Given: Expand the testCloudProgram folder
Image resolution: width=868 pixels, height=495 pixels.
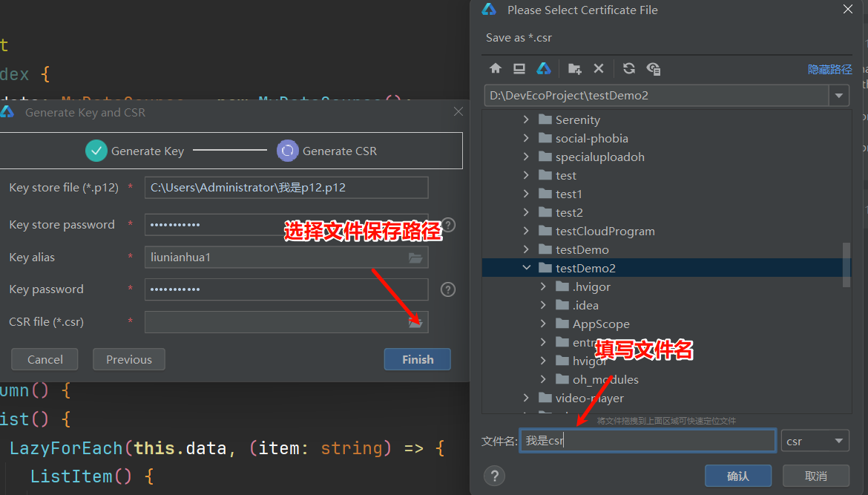Looking at the screenshot, I should pos(526,231).
